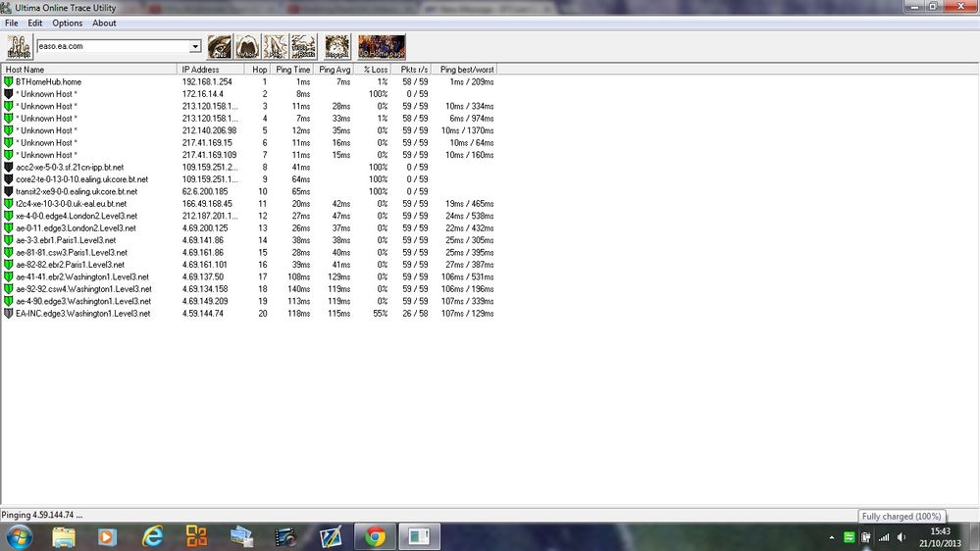Open Google Chrome from the taskbar
This screenshot has width=980, height=551.
[375, 536]
